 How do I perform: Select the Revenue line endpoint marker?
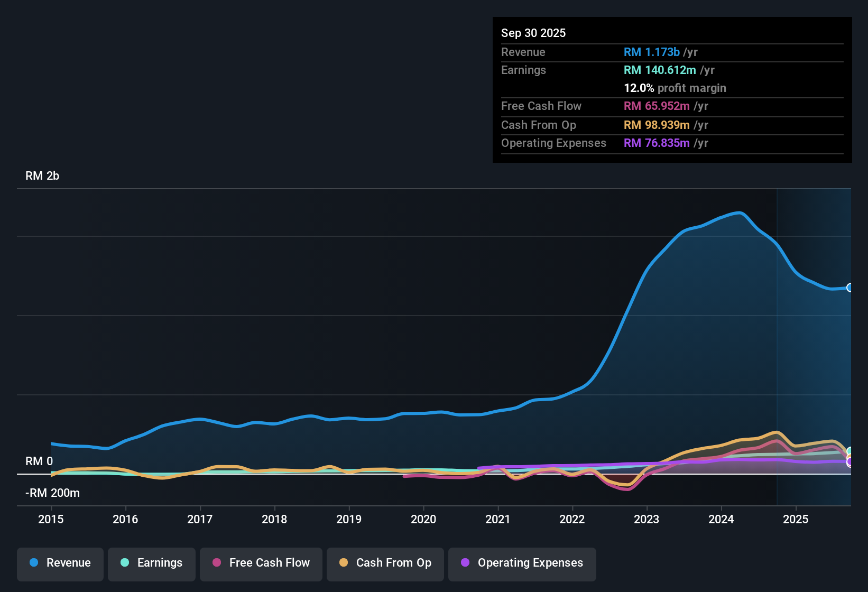pyautogui.click(x=850, y=288)
